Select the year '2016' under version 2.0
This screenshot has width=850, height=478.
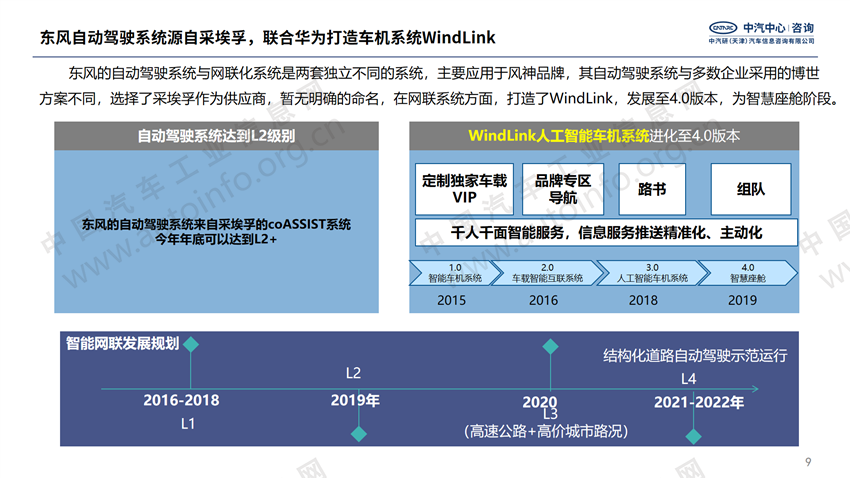544,300
